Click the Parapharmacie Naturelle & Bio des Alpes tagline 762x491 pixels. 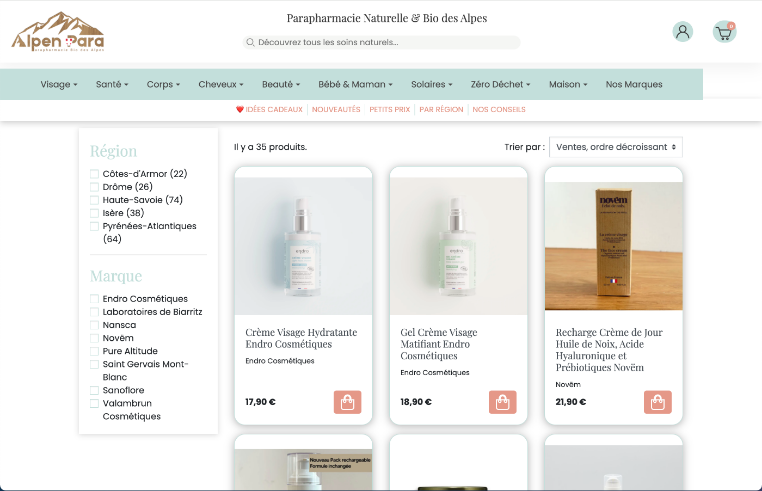click(x=387, y=18)
